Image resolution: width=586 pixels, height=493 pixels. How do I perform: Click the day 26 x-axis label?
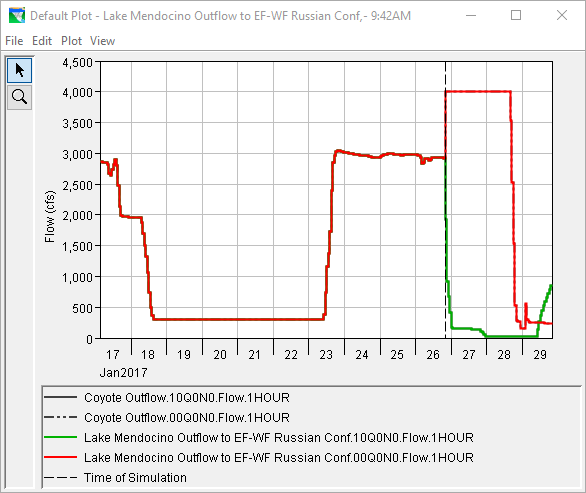(433, 354)
